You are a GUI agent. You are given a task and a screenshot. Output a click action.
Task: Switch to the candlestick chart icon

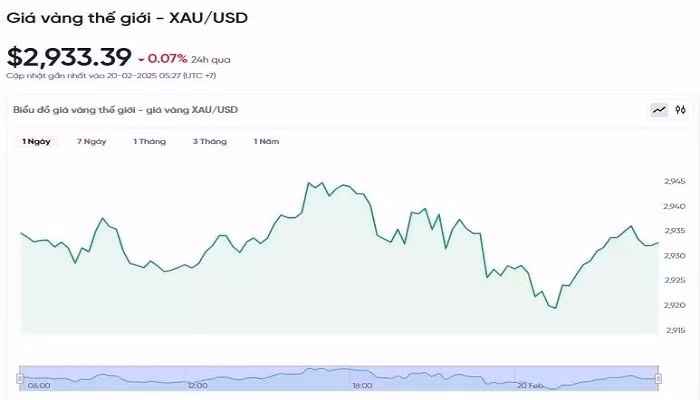(680, 110)
